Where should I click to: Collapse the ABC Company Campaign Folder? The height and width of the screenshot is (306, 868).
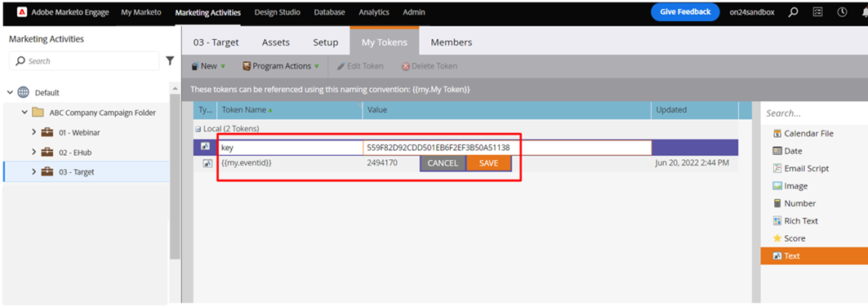coord(24,113)
